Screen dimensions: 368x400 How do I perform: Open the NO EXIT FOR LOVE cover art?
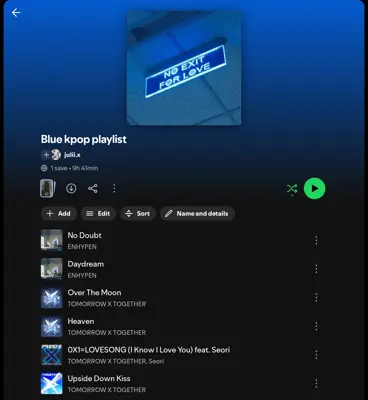184,68
